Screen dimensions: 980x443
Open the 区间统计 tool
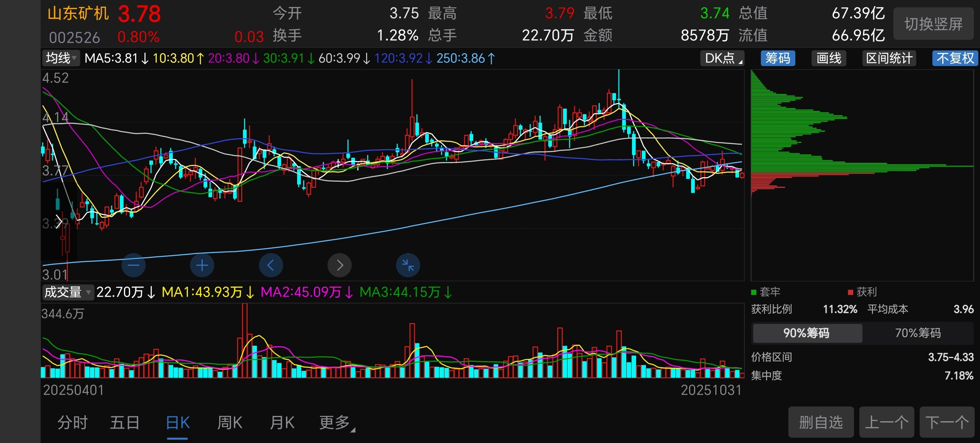click(x=889, y=58)
